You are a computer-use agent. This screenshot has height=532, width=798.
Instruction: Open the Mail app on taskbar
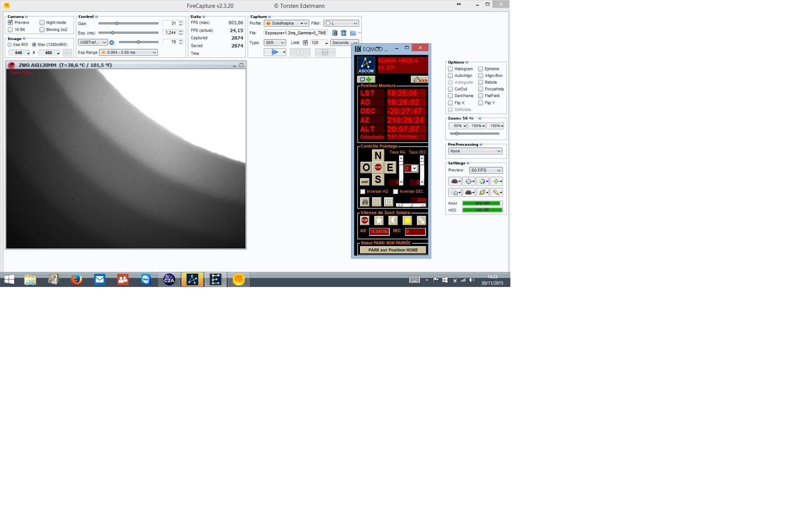100,279
